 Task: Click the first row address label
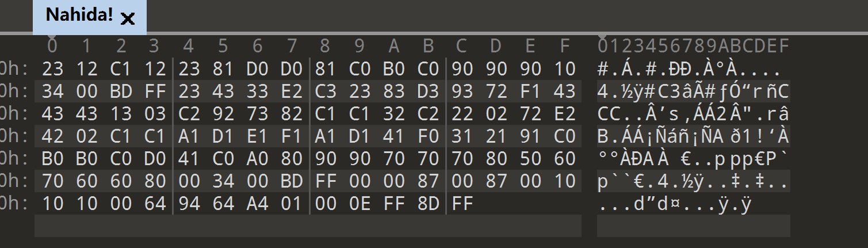14,69
